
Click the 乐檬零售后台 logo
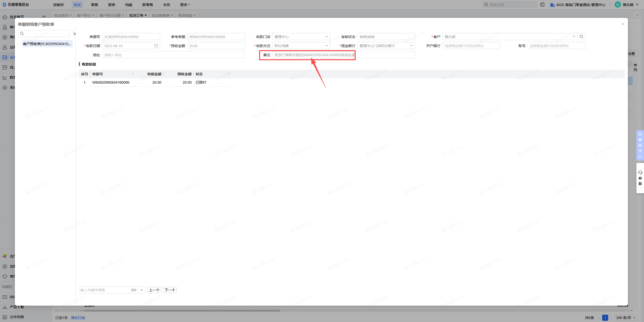16,5
